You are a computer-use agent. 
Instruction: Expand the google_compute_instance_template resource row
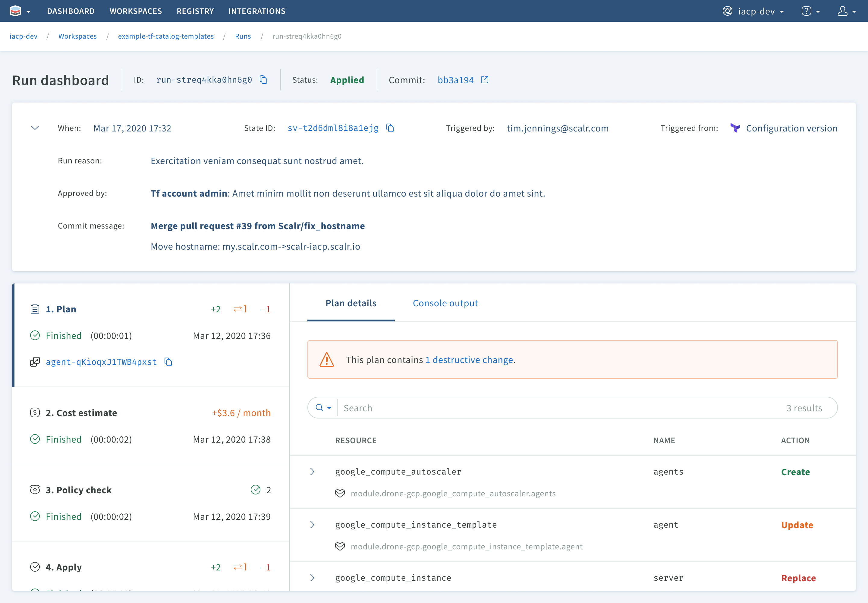click(312, 524)
